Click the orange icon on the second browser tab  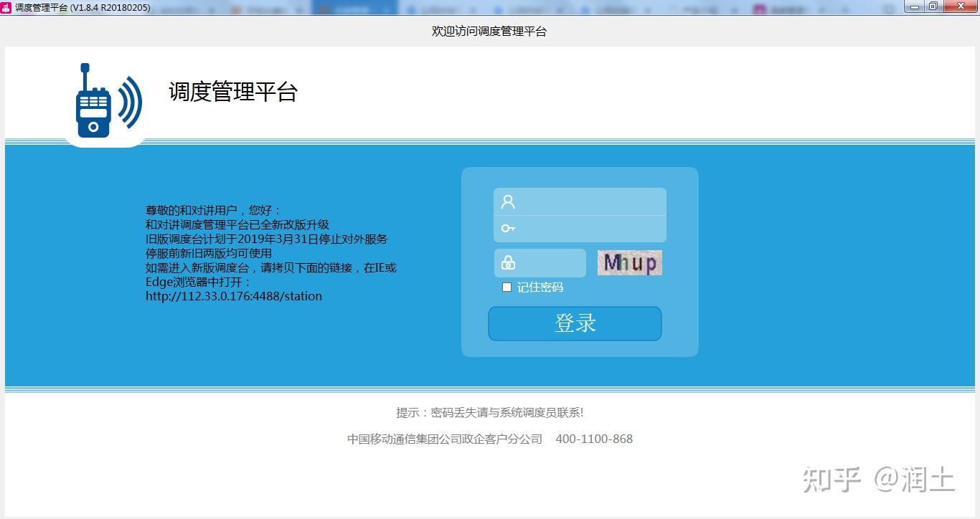(235, 6)
